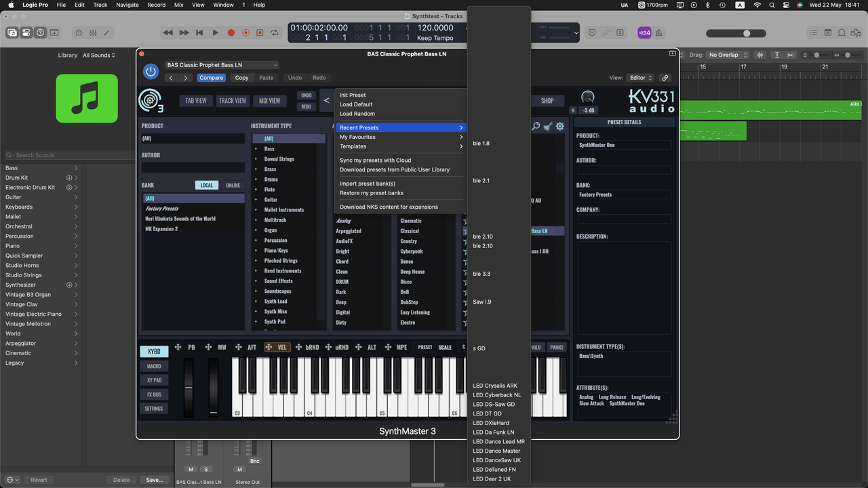Open the plugin preset name dropdown
This screenshot has height=488, width=868.
222,65
